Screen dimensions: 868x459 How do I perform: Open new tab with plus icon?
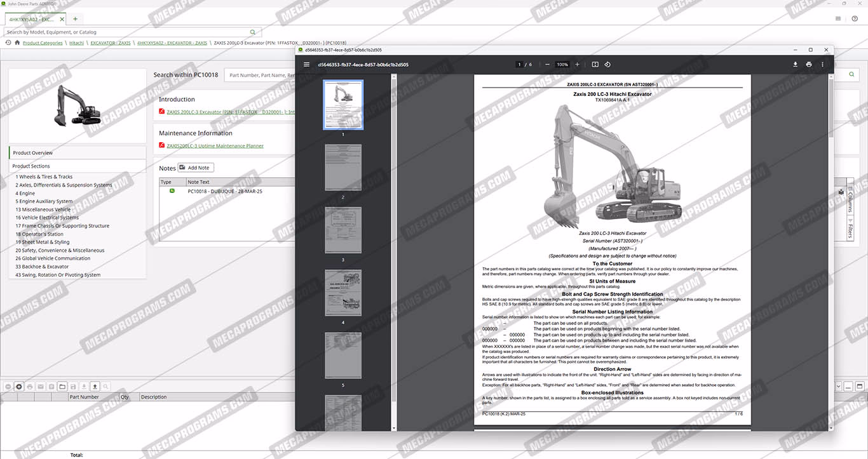75,19
